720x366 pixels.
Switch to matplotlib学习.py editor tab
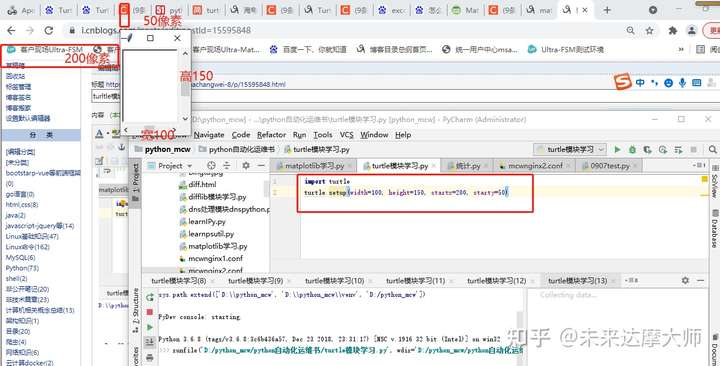(314, 166)
